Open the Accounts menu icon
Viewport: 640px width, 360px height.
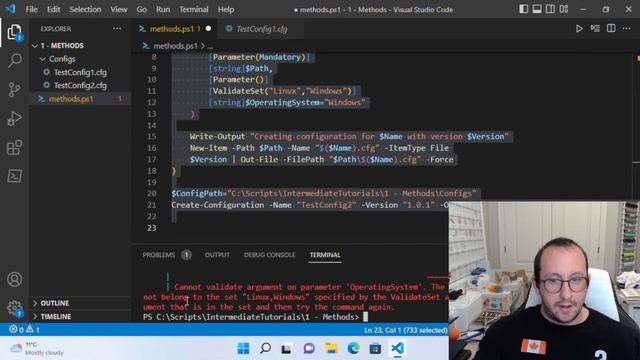[14, 279]
